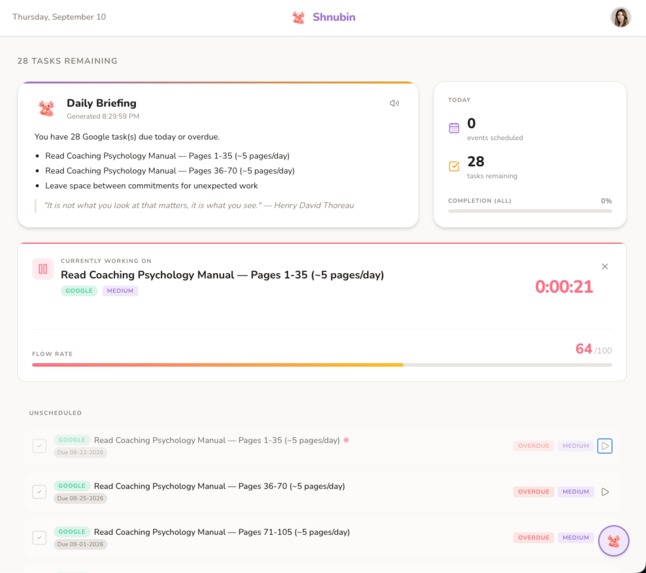Check off the Pages 1-35 task
The width and height of the screenshot is (646, 573).
39,446
